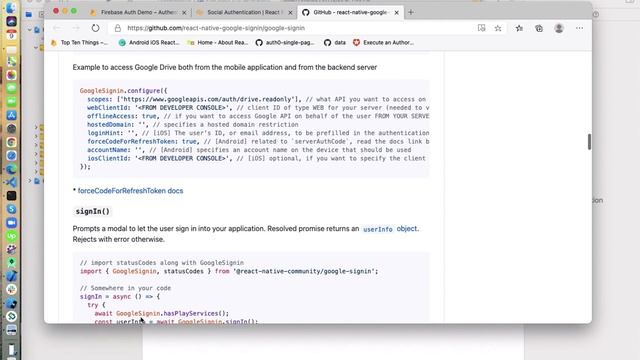
Task: Switch to the Social Authentication tab
Action: pyautogui.click(x=244, y=13)
